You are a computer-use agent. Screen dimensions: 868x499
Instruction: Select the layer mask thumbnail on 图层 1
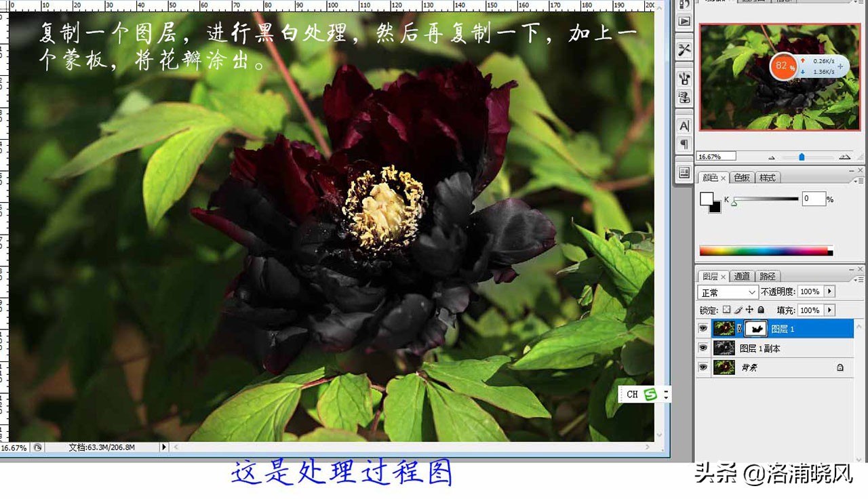click(x=755, y=328)
